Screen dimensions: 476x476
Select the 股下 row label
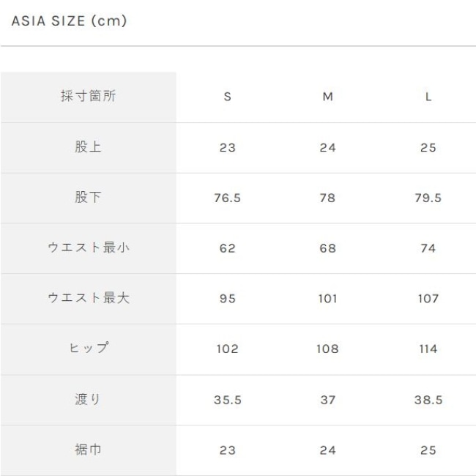coord(89,198)
